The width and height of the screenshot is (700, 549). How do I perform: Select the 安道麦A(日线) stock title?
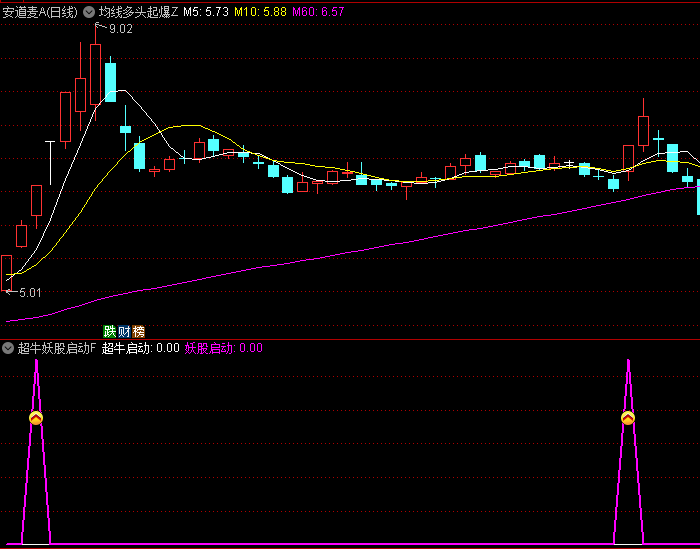point(40,12)
